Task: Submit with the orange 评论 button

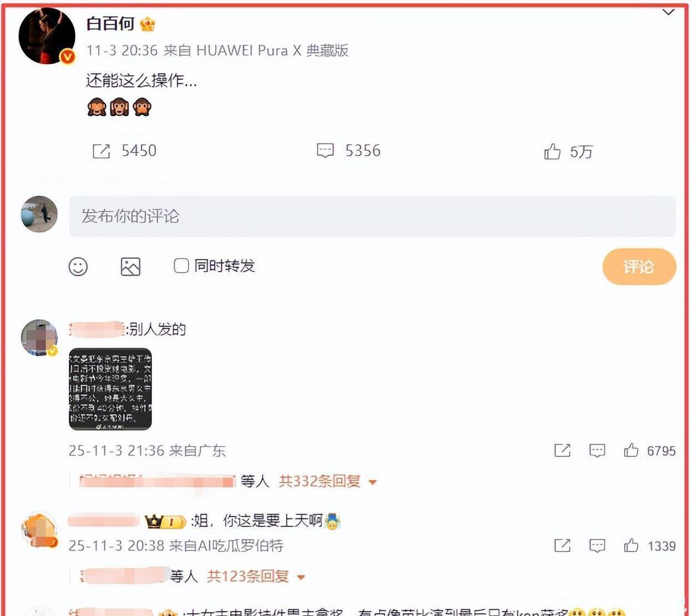Action: pyautogui.click(x=639, y=267)
